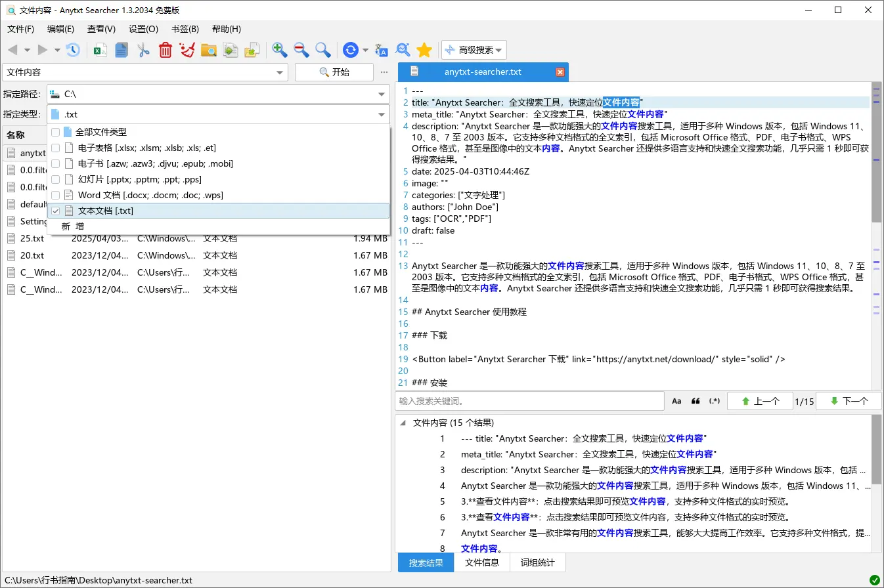The width and height of the screenshot is (884, 588).
Task: Click the plain blue magnifier icon
Action: pos(322,50)
